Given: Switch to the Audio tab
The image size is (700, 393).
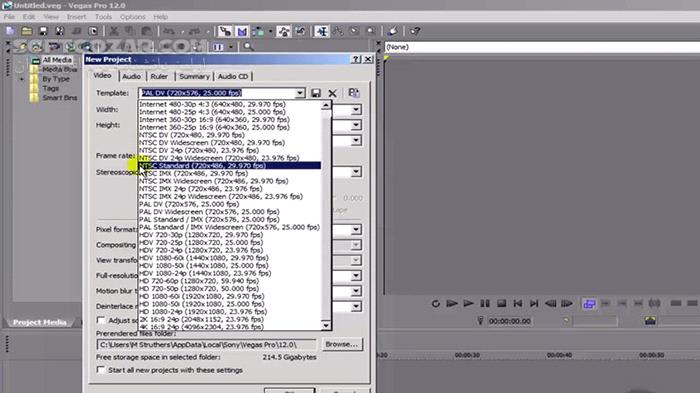Looking at the screenshot, I should [131, 76].
